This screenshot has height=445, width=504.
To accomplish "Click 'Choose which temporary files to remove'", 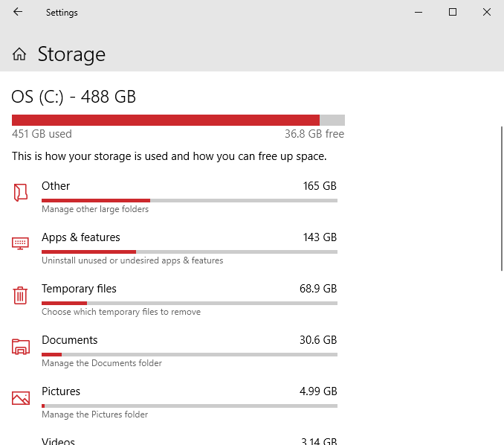I will pos(121,312).
